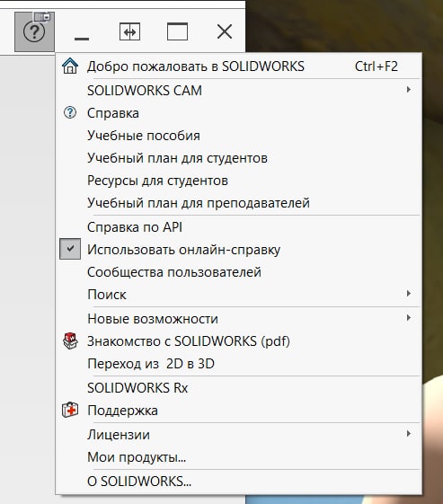443x504 pixels.
Task: Click the red box icon beside Знакомство
Action: coord(70,341)
